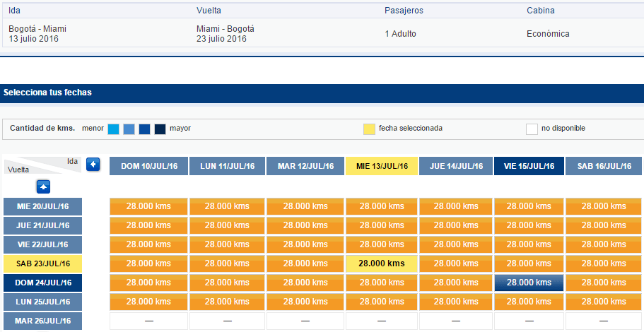The width and height of the screenshot is (644, 332).
Task: Pick 28.000 kms for 12 Jul and 22 Jul
Action: coord(305,244)
